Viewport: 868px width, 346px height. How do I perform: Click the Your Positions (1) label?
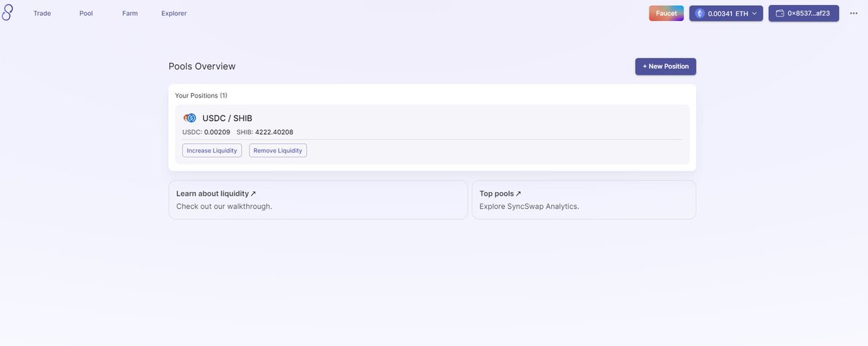(x=201, y=95)
